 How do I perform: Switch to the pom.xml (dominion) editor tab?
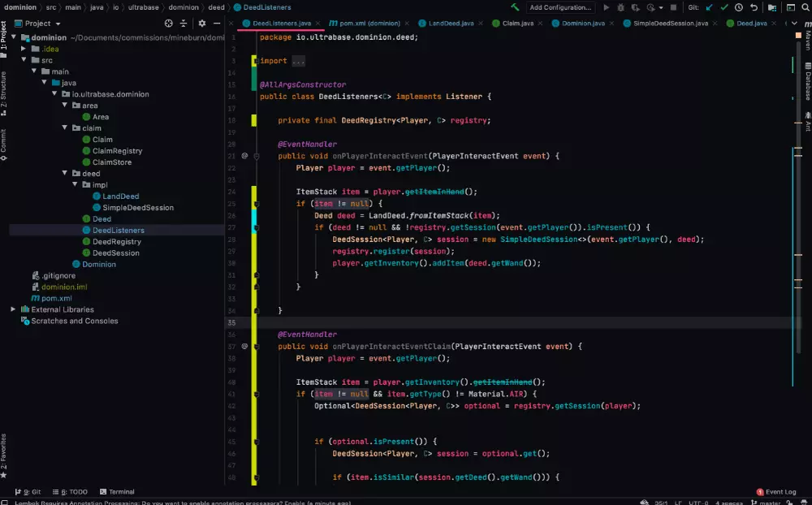click(x=365, y=24)
